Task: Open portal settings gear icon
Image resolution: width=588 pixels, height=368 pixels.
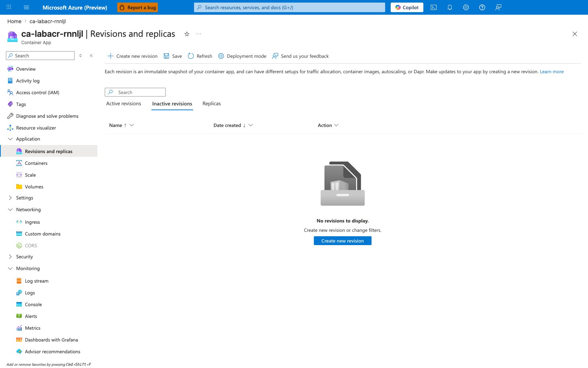Action: 466,7
